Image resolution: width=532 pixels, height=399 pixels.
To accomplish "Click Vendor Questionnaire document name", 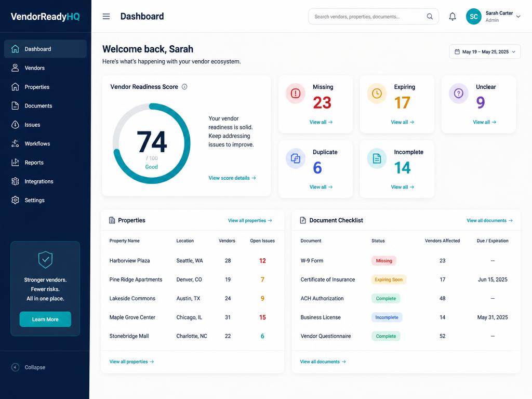I will tap(326, 336).
